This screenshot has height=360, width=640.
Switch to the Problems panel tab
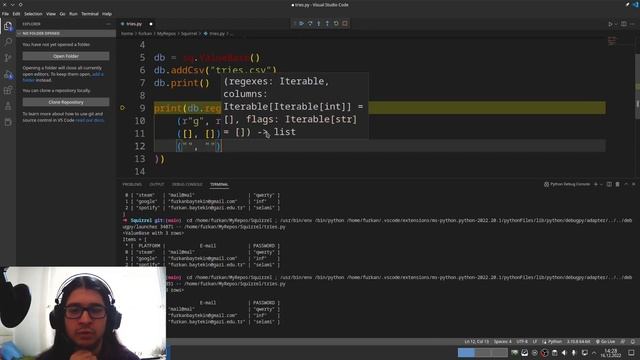click(x=132, y=184)
